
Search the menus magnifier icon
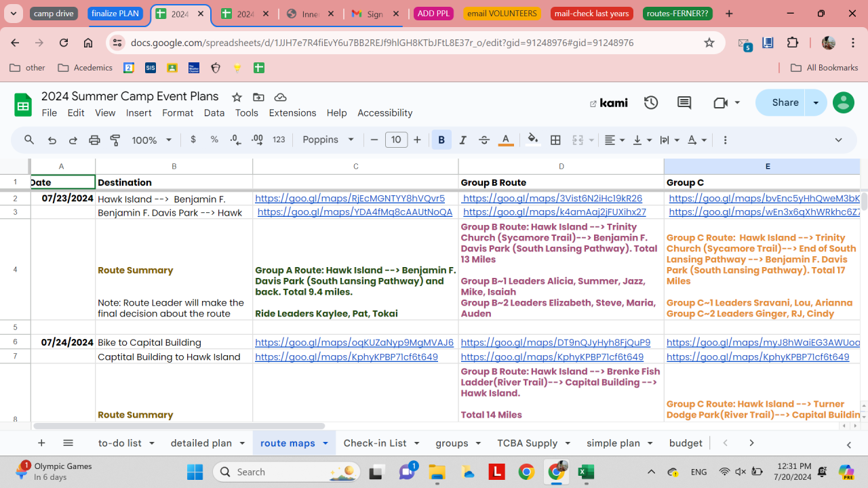point(29,140)
